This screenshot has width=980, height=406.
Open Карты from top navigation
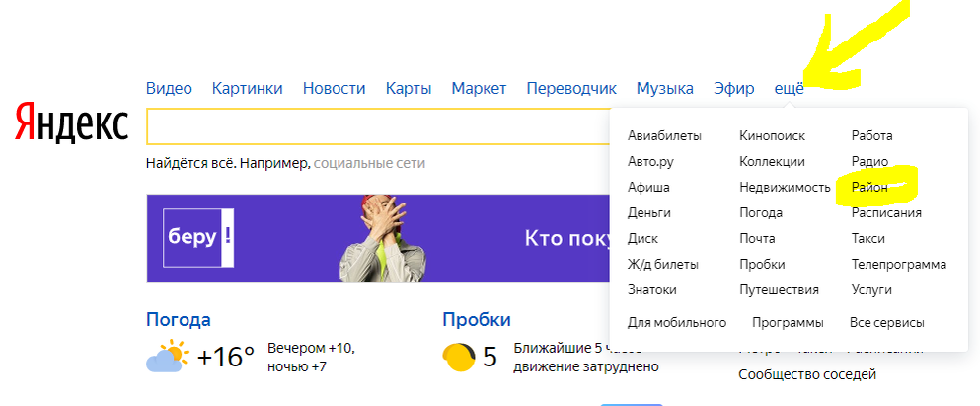(x=409, y=88)
